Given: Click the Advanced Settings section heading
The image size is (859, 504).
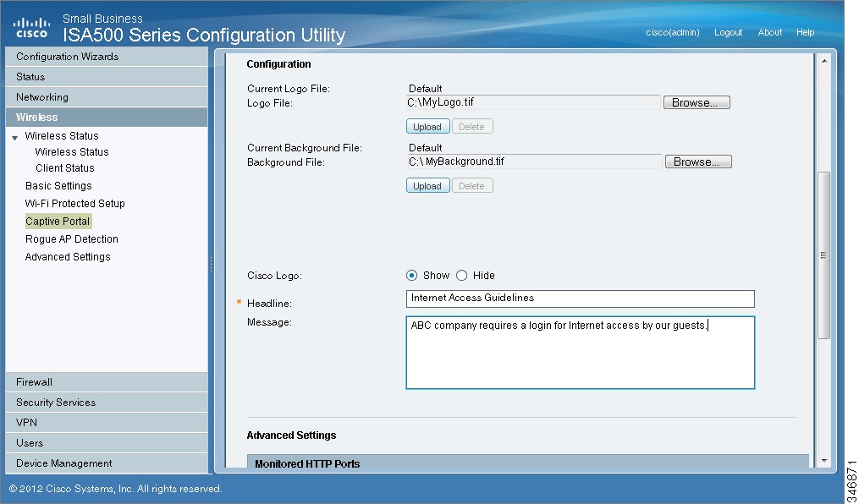Looking at the screenshot, I should (x=291, y=435).
